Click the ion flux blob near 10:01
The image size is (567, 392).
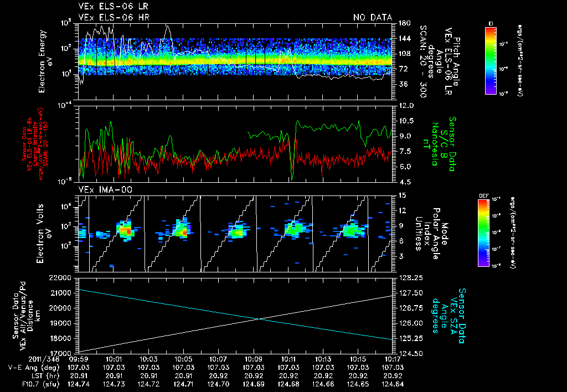click(125, 229)
